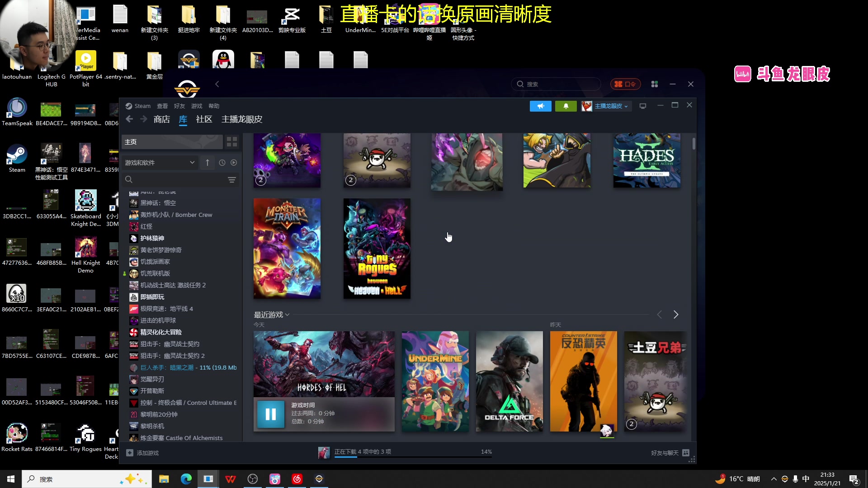Viewport: 868px width, 488px height.
Task: Show previous recent games with left arrow
Action: [660, 314]
